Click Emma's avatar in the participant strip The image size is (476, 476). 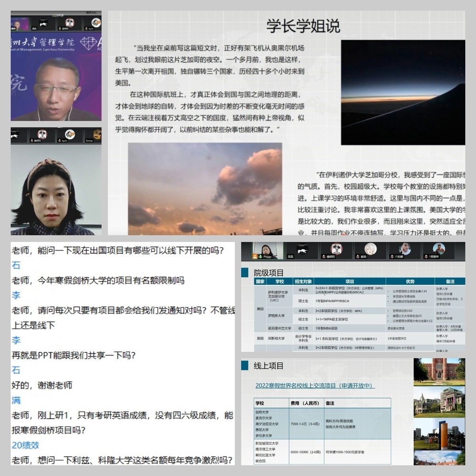coord(96,135)
